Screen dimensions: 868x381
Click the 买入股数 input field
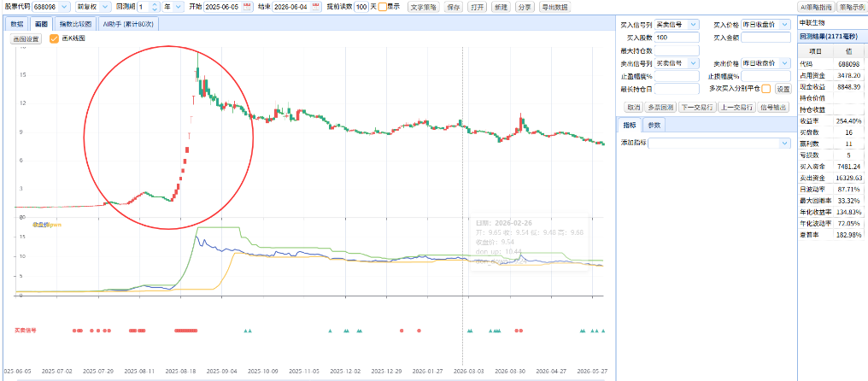pyautogui.click(x=677, y=38)
